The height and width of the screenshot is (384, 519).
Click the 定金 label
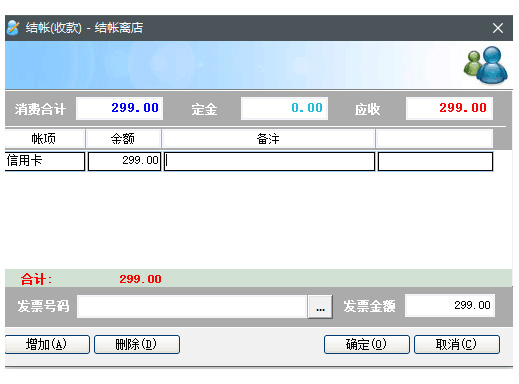pos(204,109)
